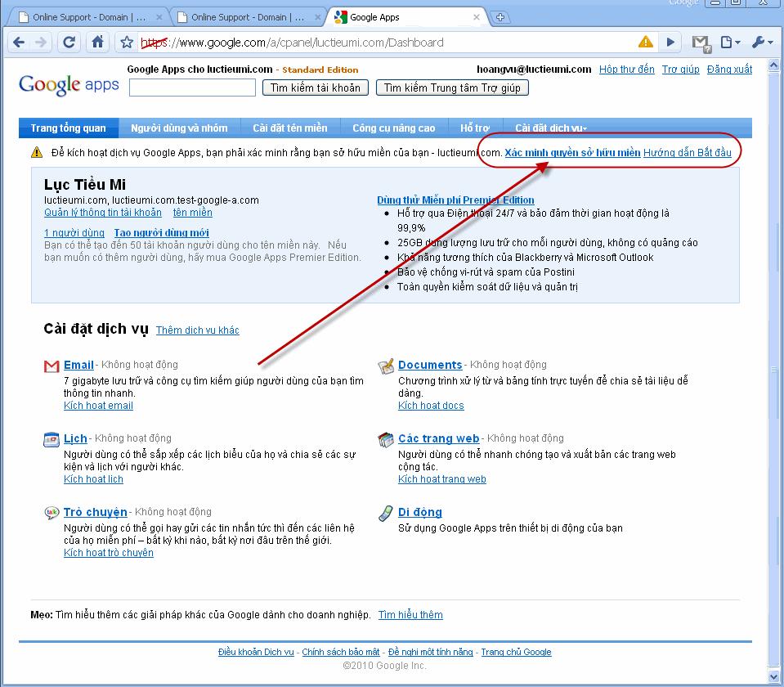The height and width of the screenshot is (687, 784).
Task: Open the Trò chuyện heading link
Action: click(x=96, y=512)
